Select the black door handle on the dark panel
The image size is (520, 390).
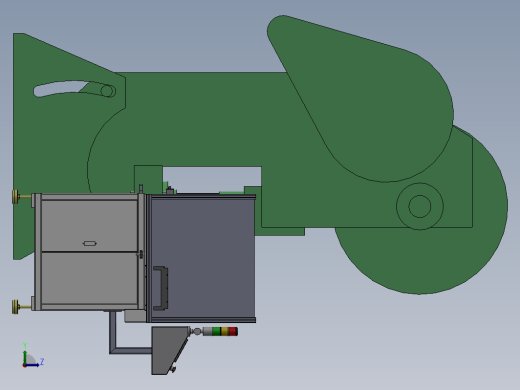(161, 288)
